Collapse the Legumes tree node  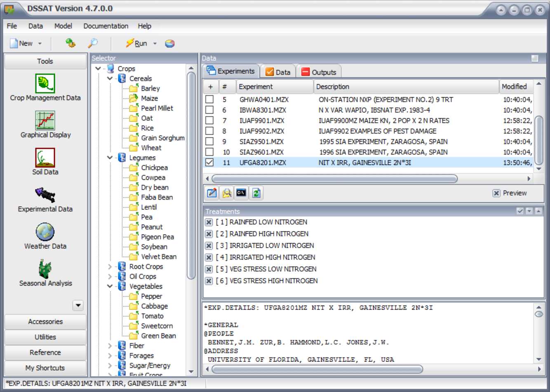tap(110, 157)
